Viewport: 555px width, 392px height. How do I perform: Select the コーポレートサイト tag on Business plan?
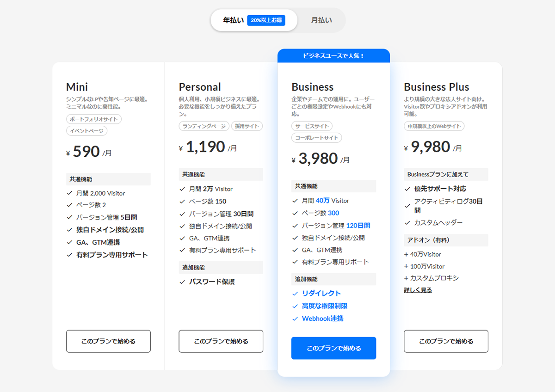coord(316,137)
